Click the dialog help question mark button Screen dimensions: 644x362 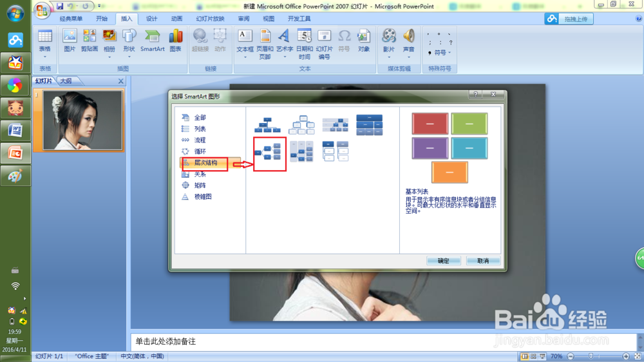pyautogui.click(x=476, y=95)
